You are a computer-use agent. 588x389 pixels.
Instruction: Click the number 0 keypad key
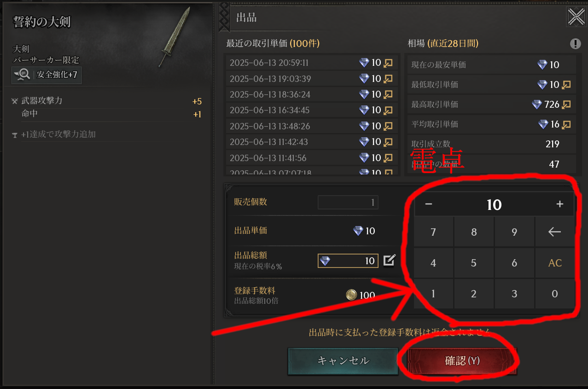click(x=555, y=294)
